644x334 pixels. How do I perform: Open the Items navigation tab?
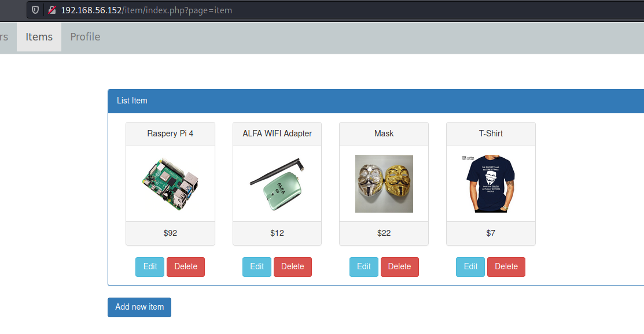point(39,37)
